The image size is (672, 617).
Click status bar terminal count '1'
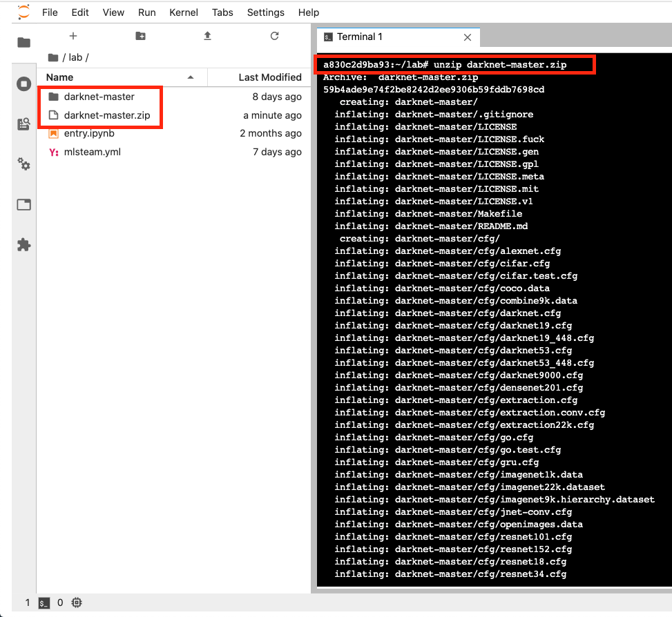pos(28,603)
